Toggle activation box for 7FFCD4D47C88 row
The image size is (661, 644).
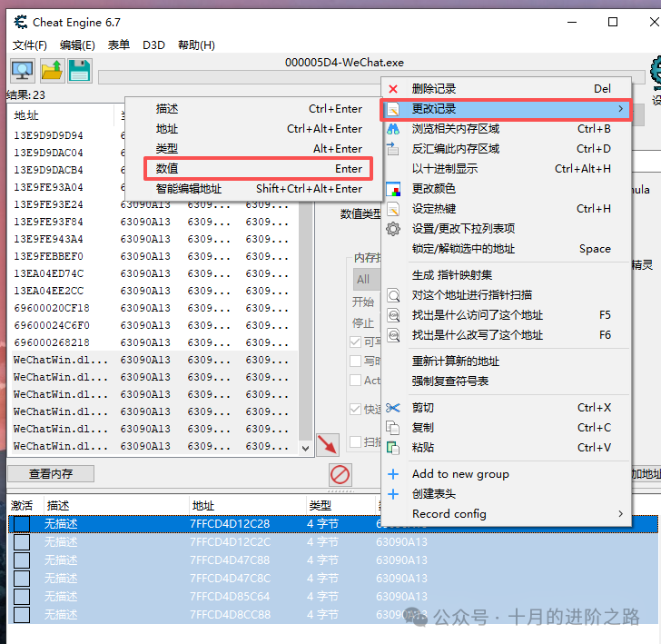point(22,560)
